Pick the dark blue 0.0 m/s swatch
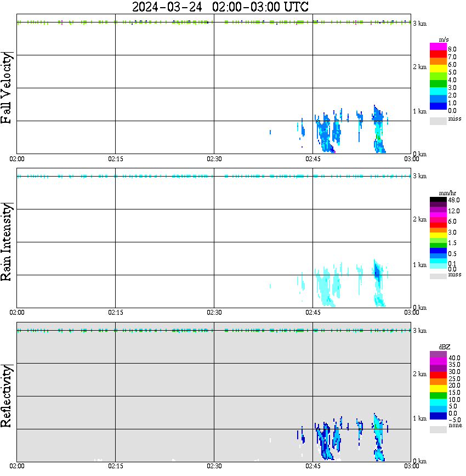 pyautogui.click(x=438, y=106)
